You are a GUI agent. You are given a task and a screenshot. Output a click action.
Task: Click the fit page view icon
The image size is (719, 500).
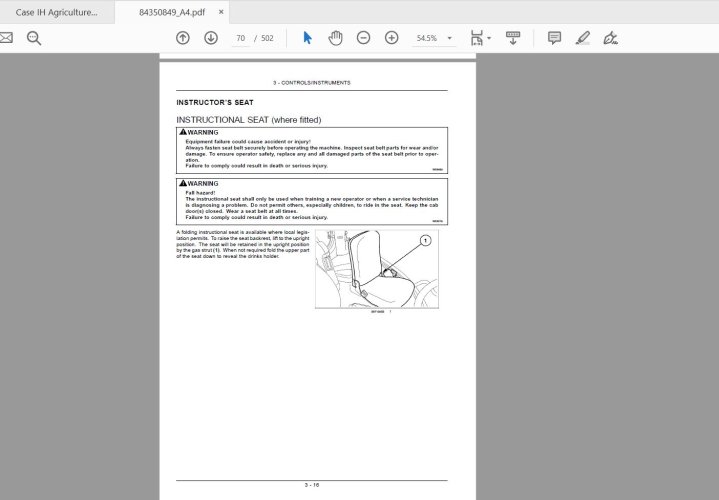point(476,38)
